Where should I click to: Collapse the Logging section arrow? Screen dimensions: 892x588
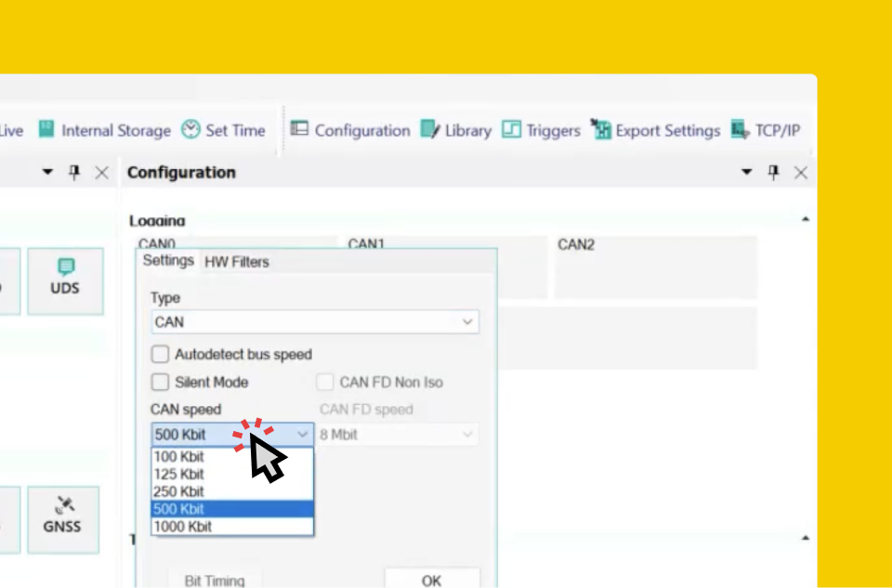pos(806,219)
